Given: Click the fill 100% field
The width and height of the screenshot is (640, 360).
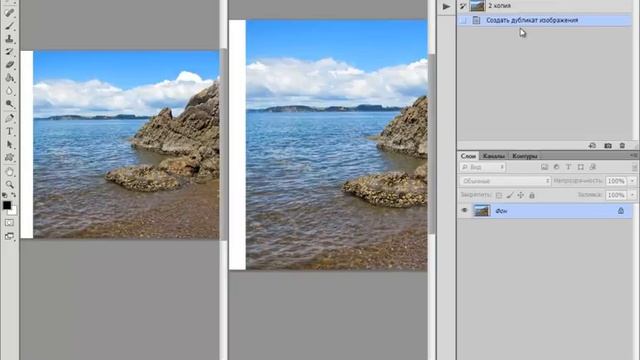Looking at the screenshot, I should coord(616,195).
